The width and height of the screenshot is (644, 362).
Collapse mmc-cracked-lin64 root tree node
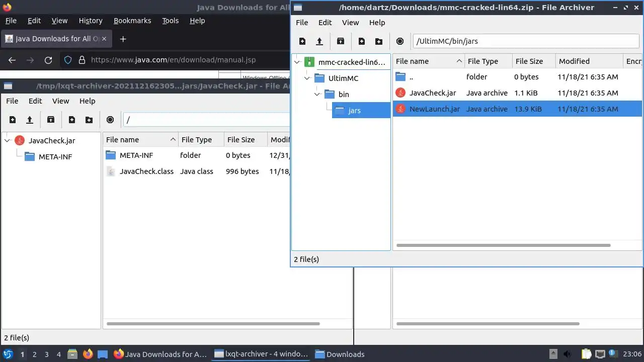pyautogui.click(x=297, y=62)
